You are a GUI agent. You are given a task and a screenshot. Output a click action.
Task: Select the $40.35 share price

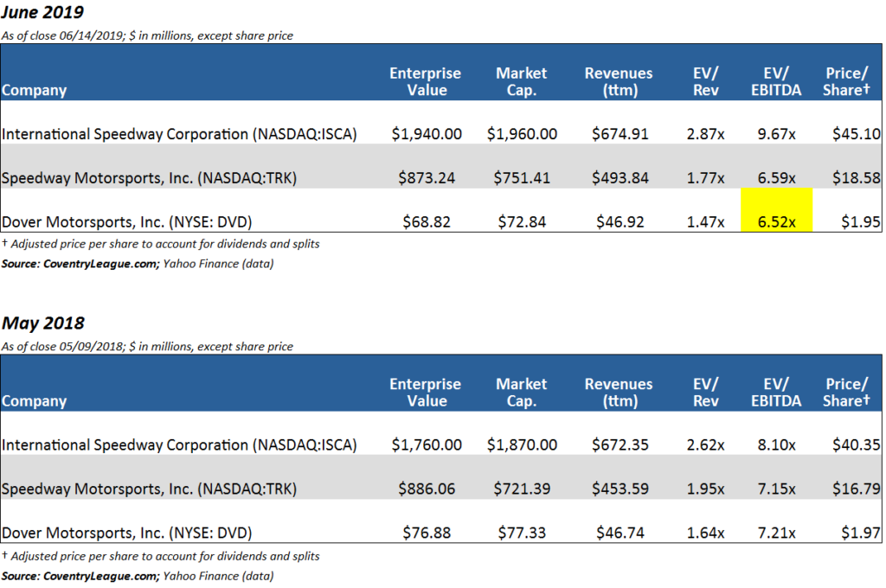[856, 445]
